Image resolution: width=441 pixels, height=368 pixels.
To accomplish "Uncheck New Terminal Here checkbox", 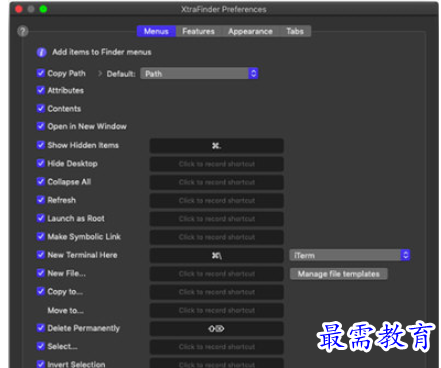I will [41, 255].
